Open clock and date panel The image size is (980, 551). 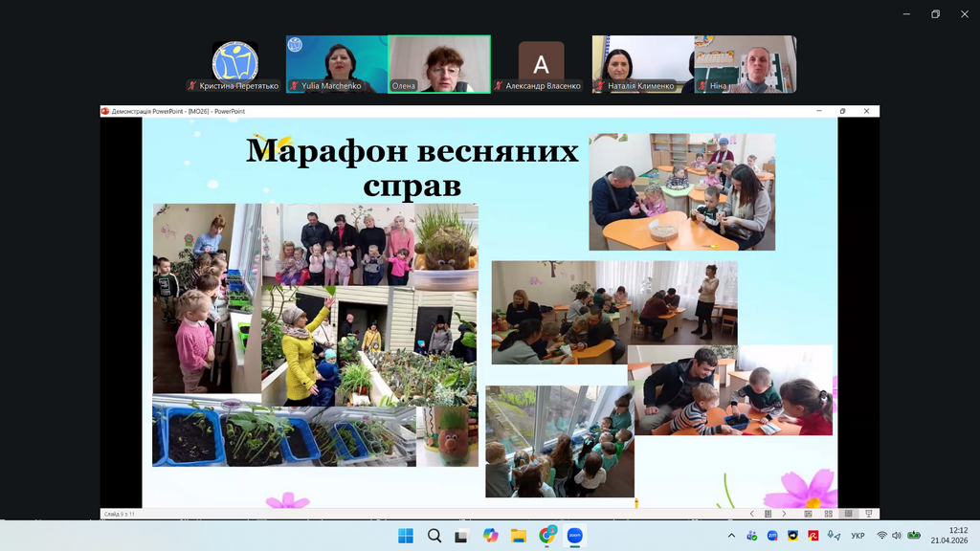pos(957,536)
